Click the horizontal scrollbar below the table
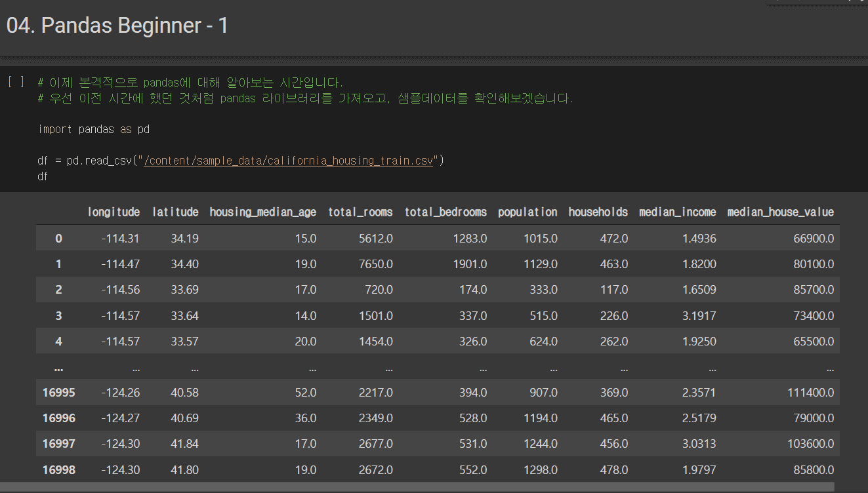The height and width of the screenshot is (493, 868). point(417,487)
